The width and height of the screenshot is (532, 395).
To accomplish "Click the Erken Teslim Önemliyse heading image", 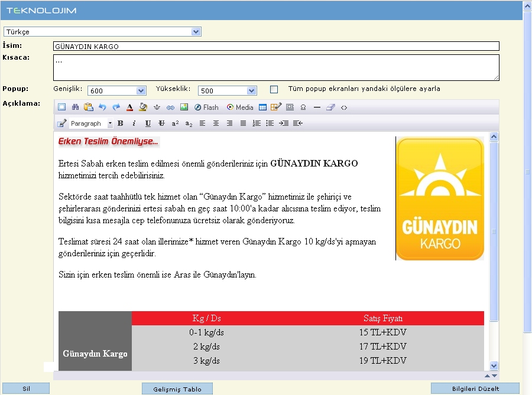I will [109, 141].
